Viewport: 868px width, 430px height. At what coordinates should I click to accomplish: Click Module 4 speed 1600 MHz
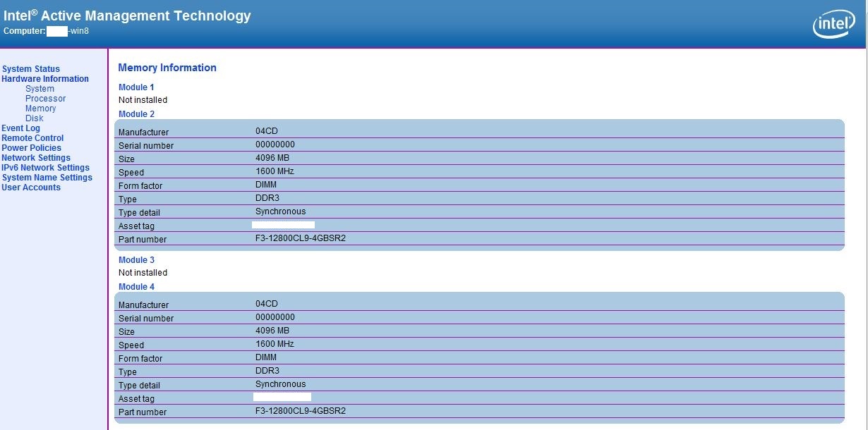pyautogui.click(x=275, y=344)
